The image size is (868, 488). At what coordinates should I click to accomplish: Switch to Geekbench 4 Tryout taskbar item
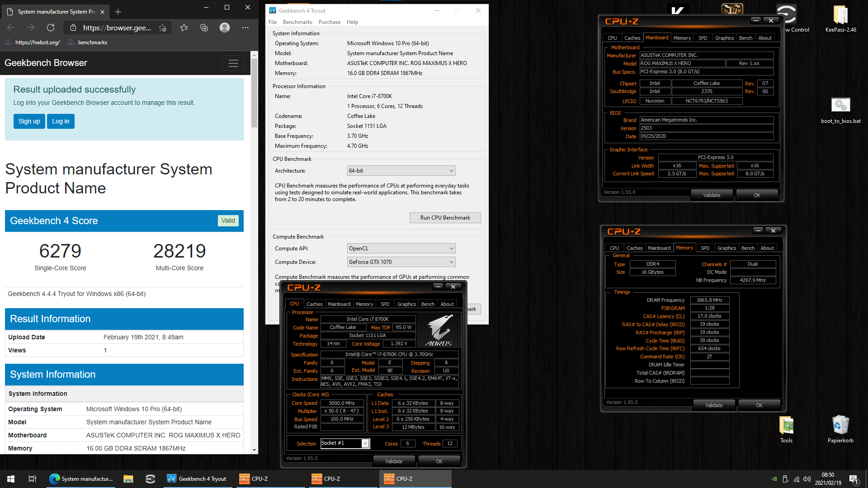(x=197, y=479)
